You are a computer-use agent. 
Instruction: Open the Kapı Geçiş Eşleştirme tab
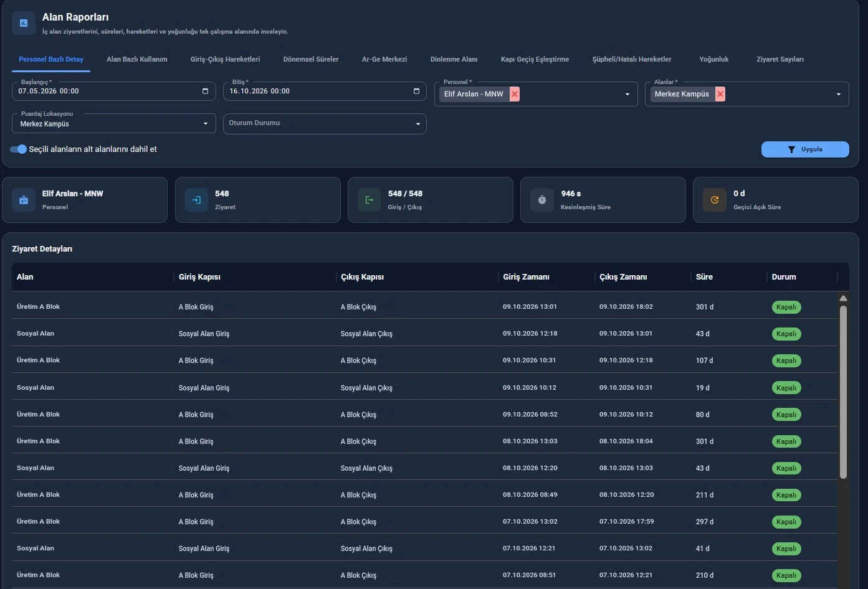click(535, 60)
